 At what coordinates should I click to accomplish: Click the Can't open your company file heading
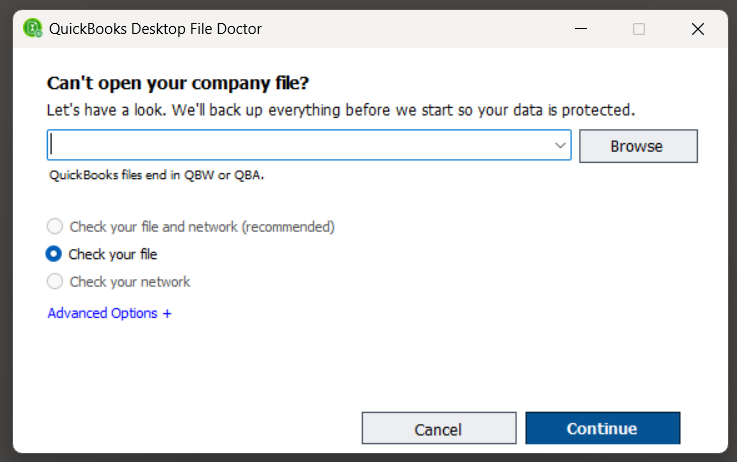[x=178, y=83]
